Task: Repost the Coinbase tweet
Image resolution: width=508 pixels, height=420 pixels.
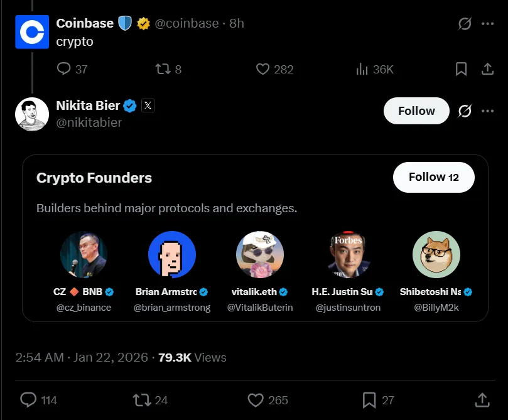Action: pos(163,69)
